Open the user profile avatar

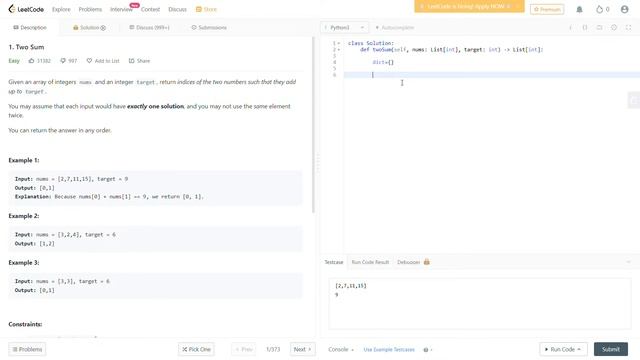click(x=624, y=9)
